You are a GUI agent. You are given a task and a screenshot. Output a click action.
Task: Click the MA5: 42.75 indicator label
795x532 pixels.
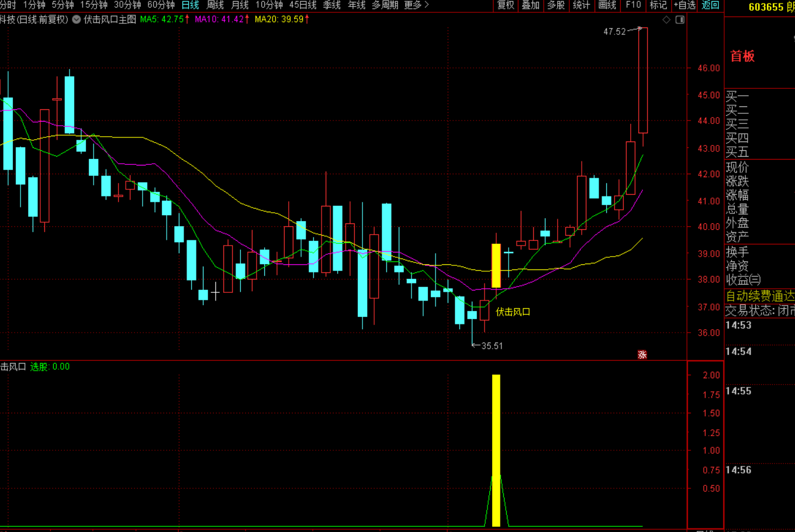[165, 19]
